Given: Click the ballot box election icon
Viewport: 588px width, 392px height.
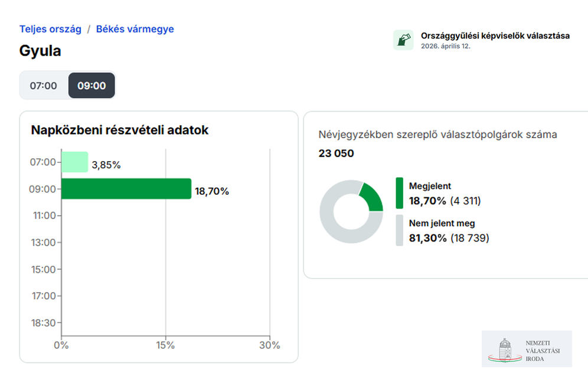Looking at the screenshot, I should coord(403,40).
